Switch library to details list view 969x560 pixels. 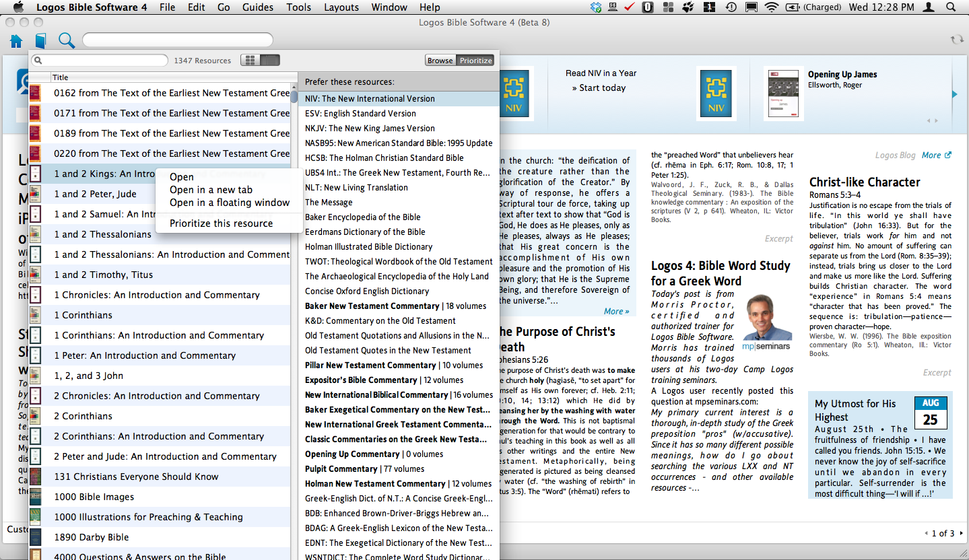pyautogui.click(x=270, y=60)
